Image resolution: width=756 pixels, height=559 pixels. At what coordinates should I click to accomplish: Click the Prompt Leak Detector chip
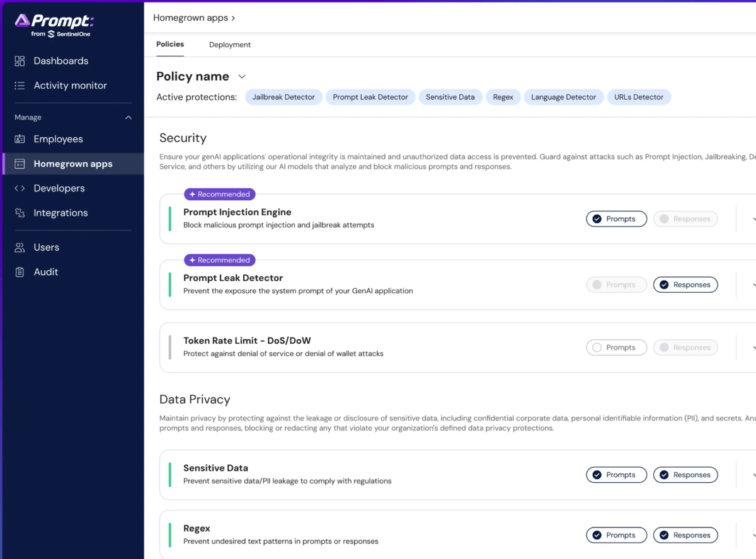(370, 97)
